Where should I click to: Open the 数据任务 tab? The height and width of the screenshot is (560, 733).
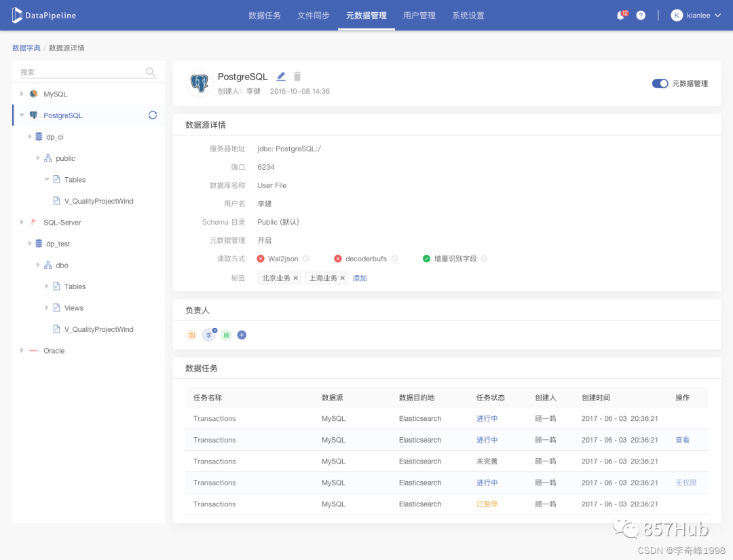(x=265, y=16)
